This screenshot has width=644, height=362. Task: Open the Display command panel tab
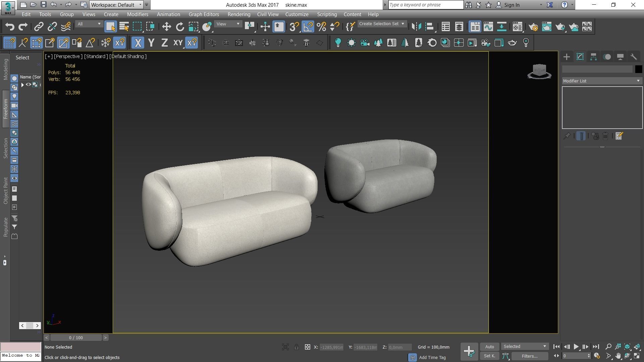(x=620, y=57)
